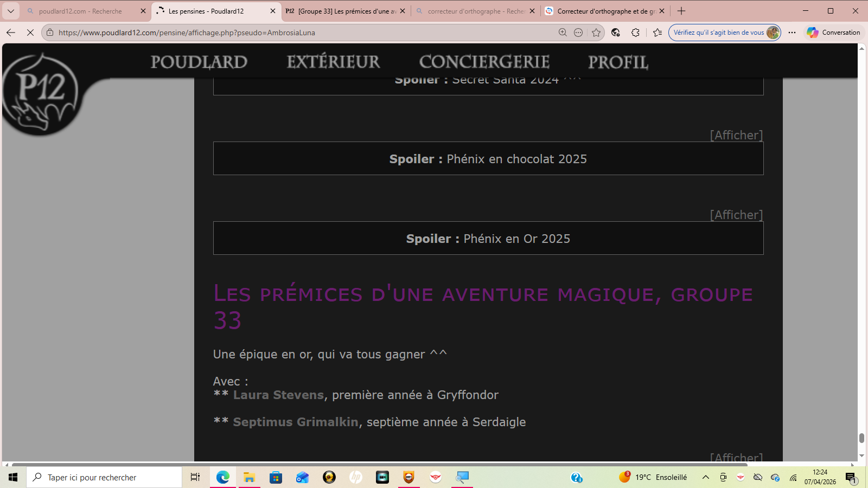Click the Secret Santa 2024 spoiler box

(x=488, y=86)
